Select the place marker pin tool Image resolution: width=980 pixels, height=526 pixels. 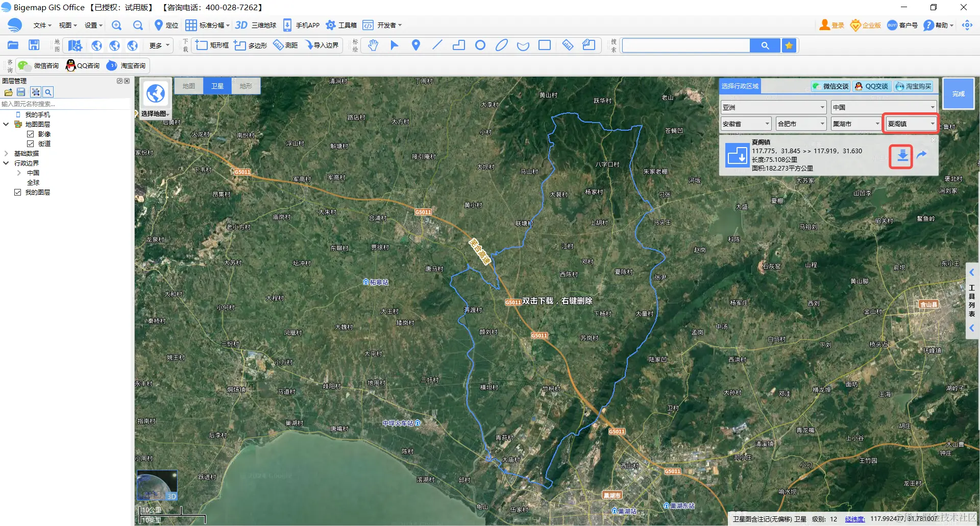point(416,45)
